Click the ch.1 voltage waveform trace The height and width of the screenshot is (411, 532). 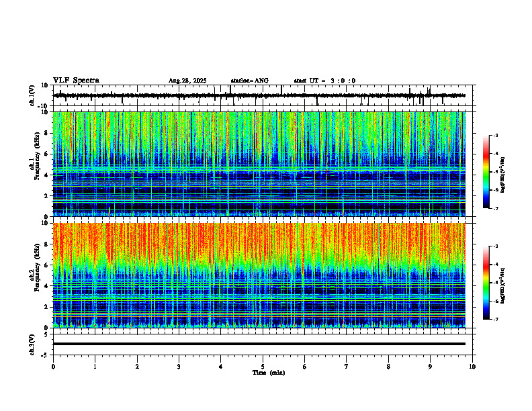pos(259,95)
